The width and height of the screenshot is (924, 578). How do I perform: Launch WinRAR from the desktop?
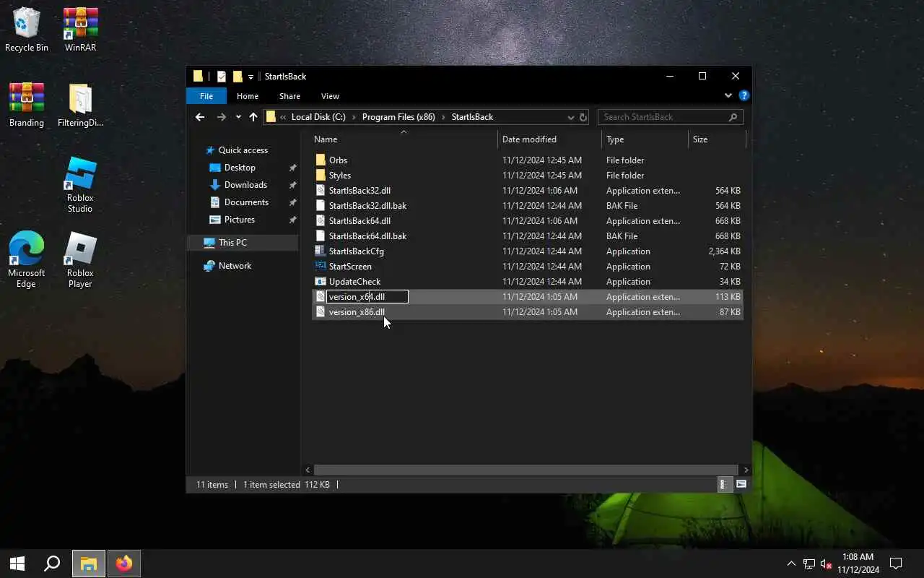80,30
